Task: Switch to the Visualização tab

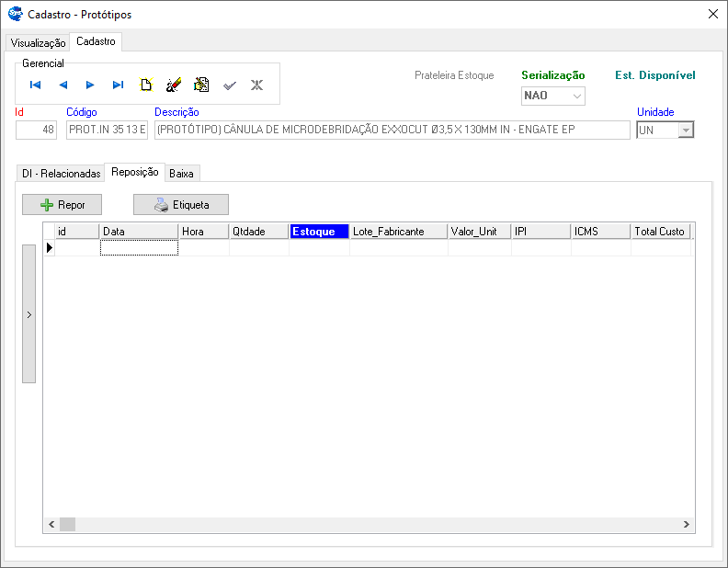Action: (38, 43)
